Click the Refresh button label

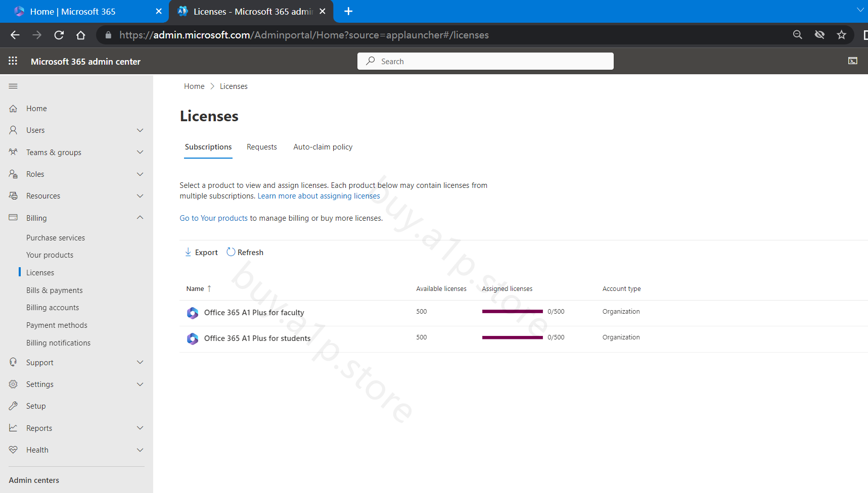(x=250, y=253)
